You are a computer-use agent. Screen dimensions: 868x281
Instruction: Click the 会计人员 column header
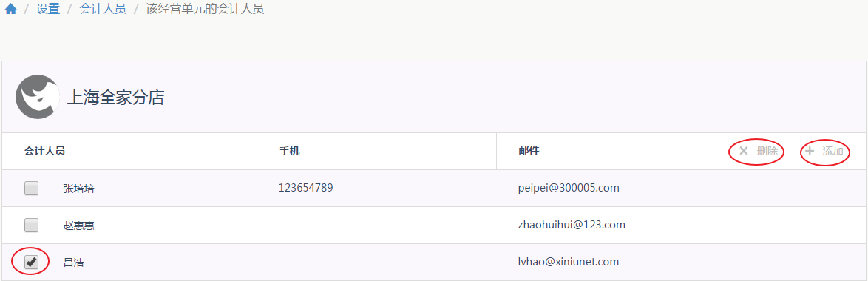45,151
